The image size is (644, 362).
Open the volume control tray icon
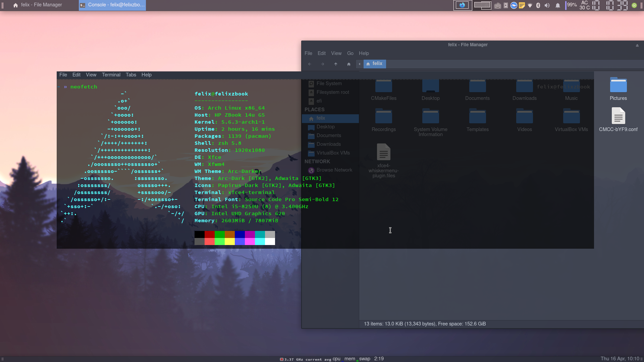pos(547,5)
